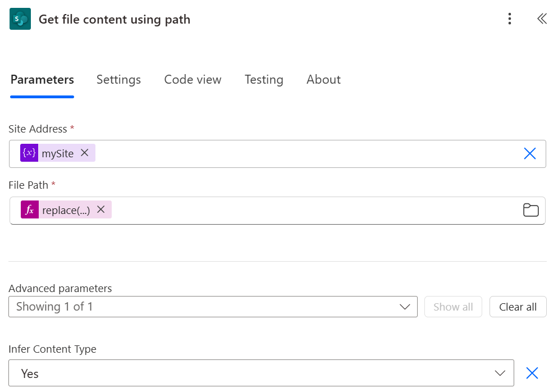Image resolution: width=558 pixels, height=392 pixels.
Task: Open the About tab
Action: pyautogui.click(x=323, y=79)
